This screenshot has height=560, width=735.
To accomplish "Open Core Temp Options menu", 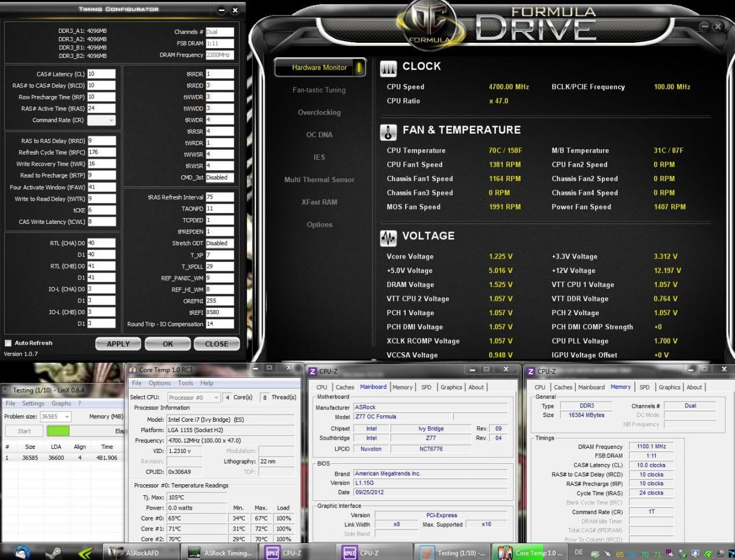I will [x=160, y=383].
